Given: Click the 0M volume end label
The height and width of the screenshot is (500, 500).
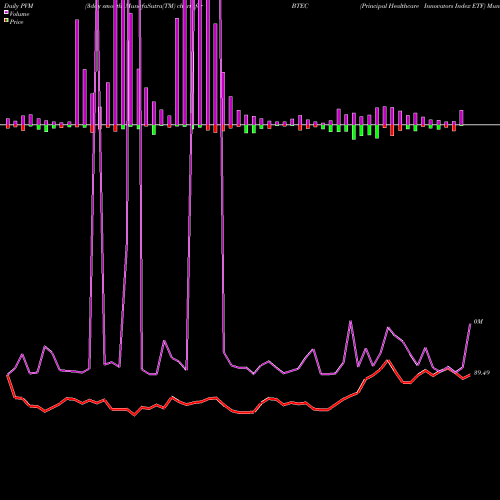Looking at the screenshot, I should (x=478, y=322).
